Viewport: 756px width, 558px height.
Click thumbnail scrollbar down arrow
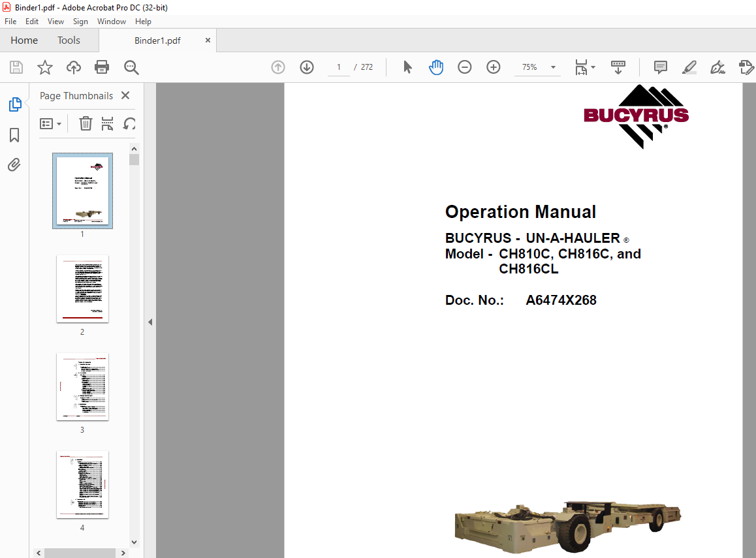(134, 542)
